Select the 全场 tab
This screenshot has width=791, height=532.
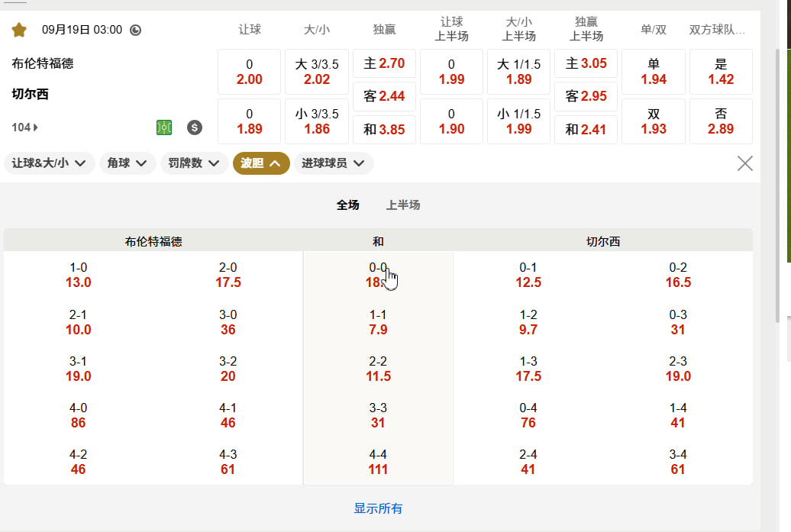tap(347, 205)
